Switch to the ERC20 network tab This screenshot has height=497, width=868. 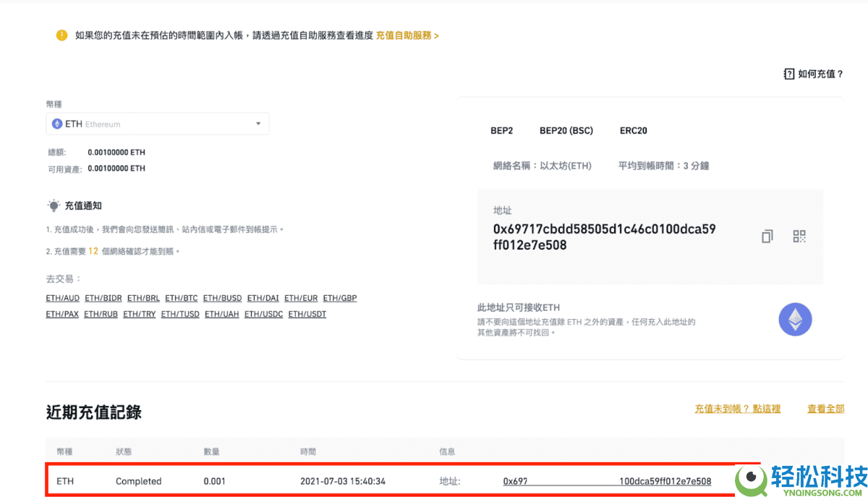[x=633, y=130]
